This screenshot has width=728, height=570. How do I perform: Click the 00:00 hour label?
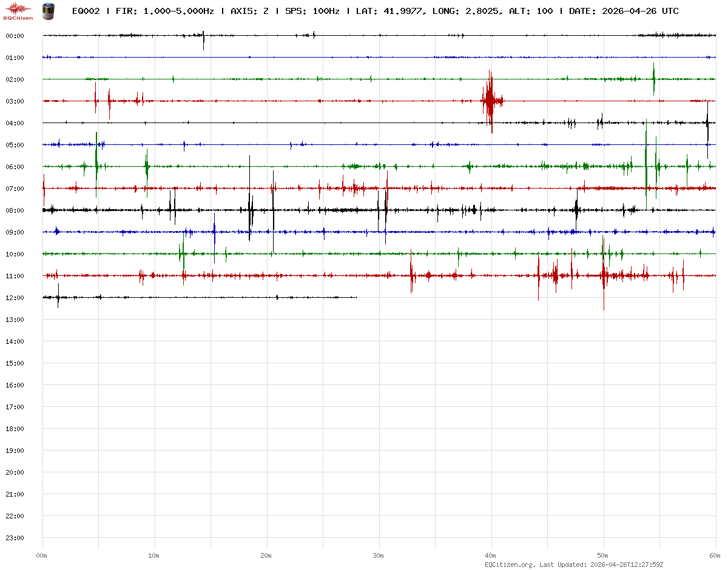click(15, 36)
